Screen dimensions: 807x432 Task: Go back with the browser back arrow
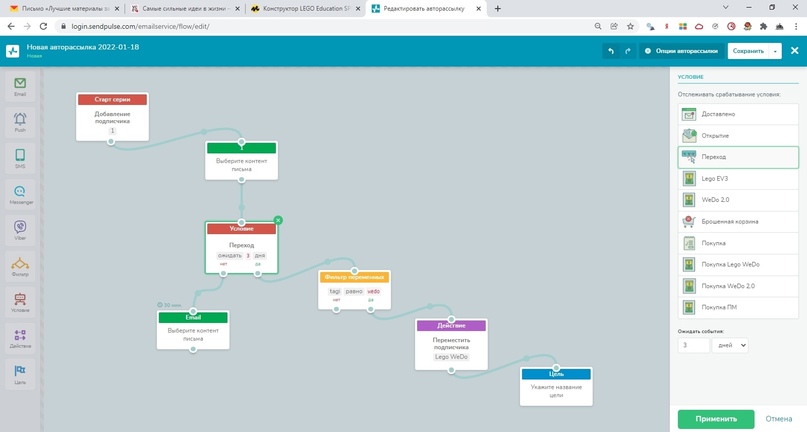(x=11, y=26)
